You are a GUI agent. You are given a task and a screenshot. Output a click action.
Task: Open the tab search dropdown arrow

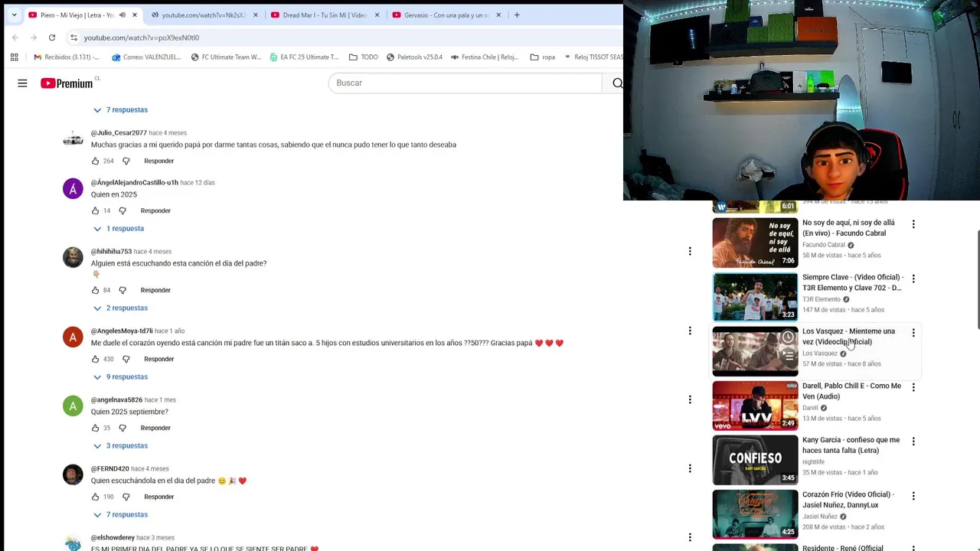[x=14, y=15]
